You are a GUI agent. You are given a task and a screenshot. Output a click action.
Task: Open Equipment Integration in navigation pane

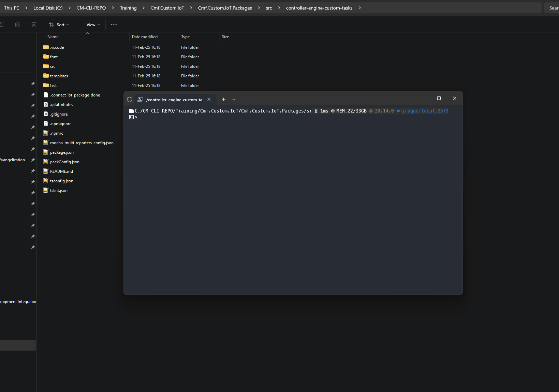18,302
